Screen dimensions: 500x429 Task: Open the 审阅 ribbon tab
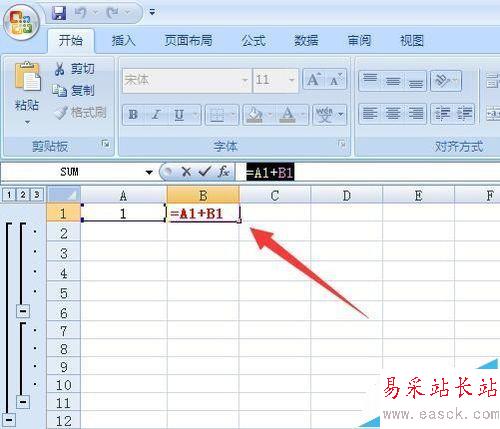(x=359, y=41)
